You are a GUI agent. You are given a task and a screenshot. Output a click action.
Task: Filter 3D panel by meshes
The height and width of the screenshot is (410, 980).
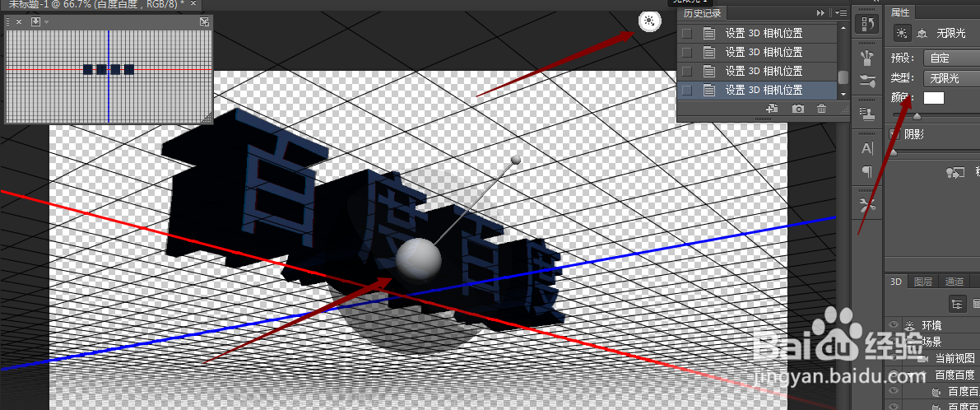tap(976, 304)
